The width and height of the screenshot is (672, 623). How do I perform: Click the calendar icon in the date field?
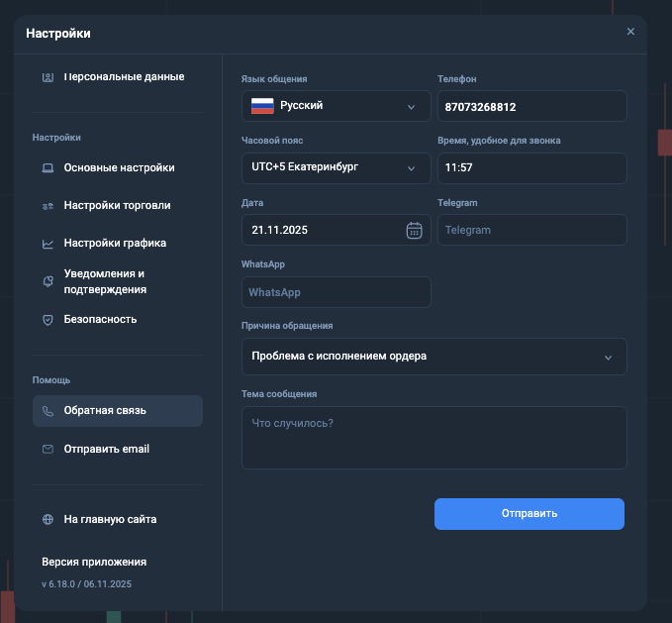tap(414, 230)
